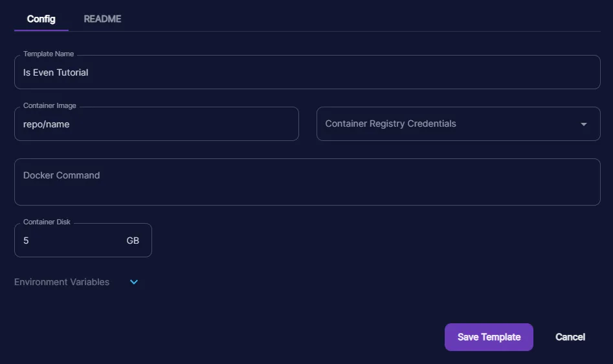
Task: Edit the Container Disk size field
Action: pyautogui.click(x=83, y=241)
